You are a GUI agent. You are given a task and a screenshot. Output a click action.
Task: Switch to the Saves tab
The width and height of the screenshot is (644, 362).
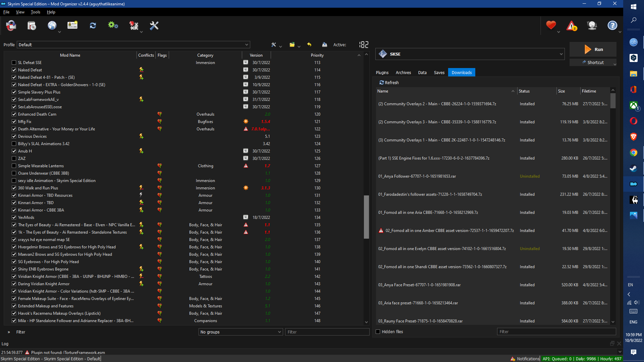point(439,72)
